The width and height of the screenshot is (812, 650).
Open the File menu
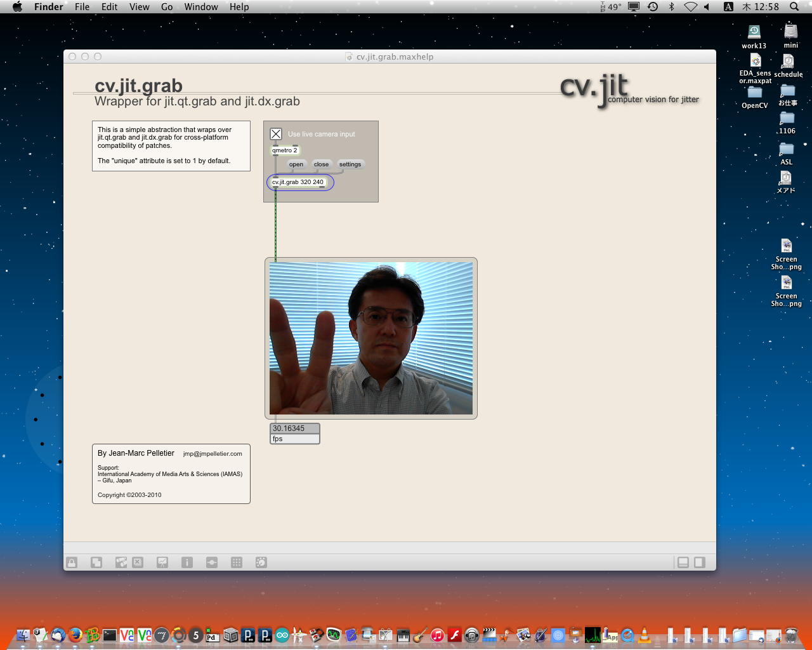tap(82, 7)
